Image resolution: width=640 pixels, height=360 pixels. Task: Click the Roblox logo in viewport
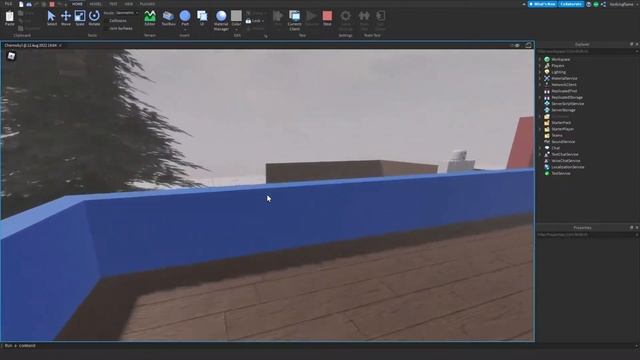(11, 56)
